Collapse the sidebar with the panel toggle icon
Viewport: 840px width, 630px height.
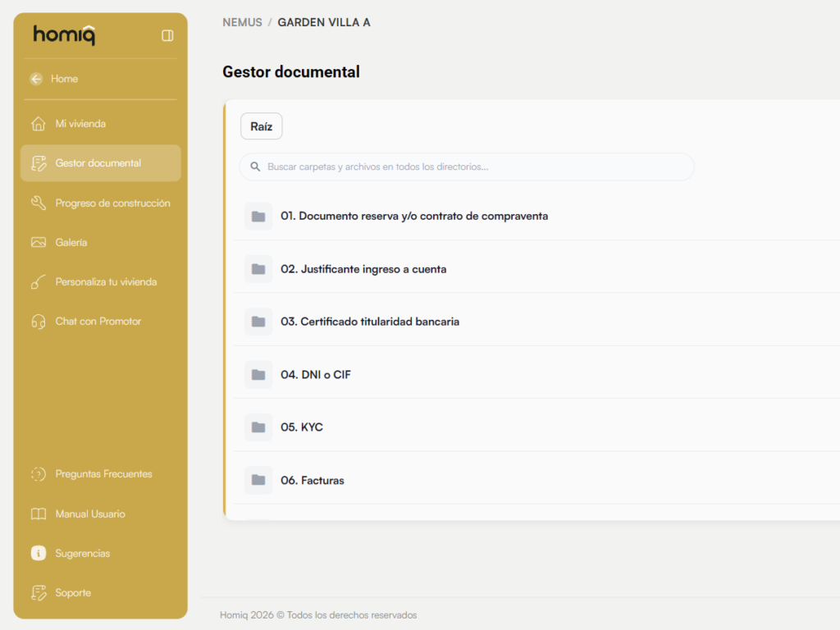tap(167, 35)
